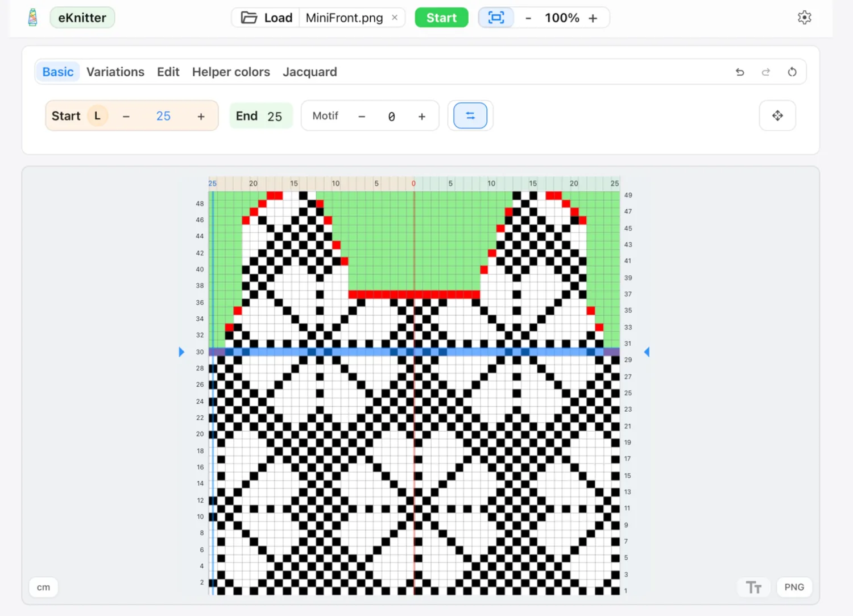
Task: Open the Helper colors tab
Action: (231, 72)
